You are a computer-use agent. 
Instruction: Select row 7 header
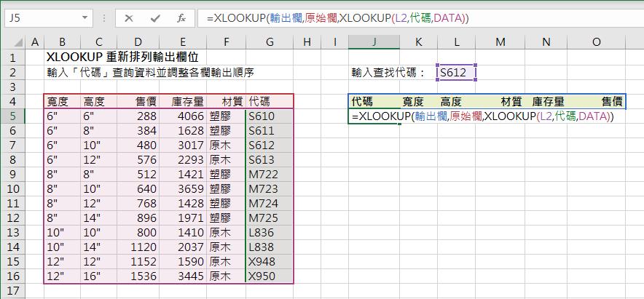coord(12,145)
